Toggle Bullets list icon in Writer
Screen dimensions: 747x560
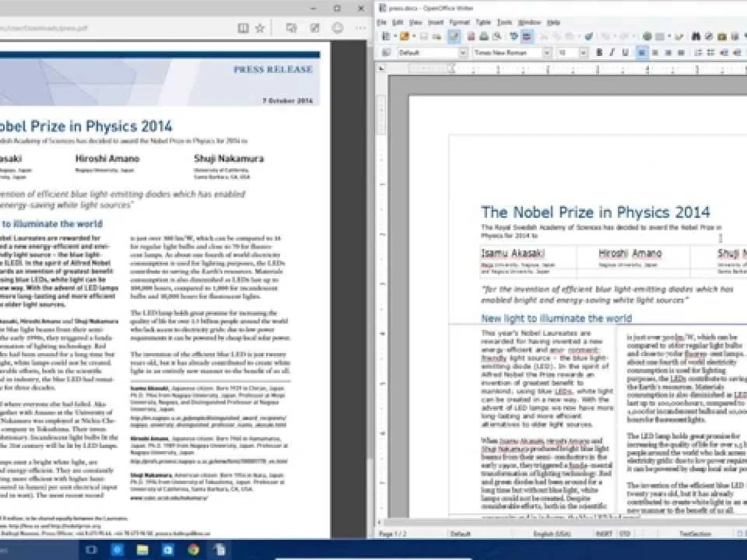710,52
